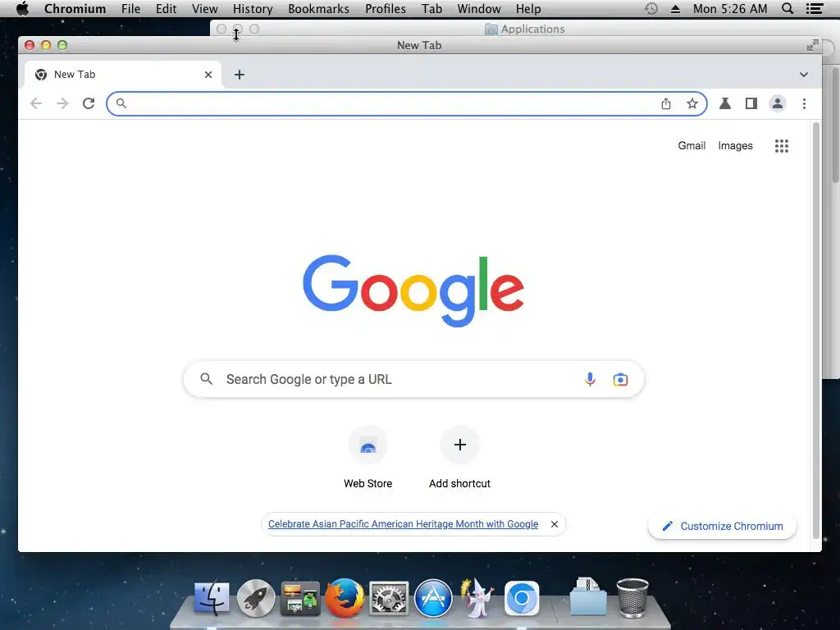This screenshot has height=630, width=840.
Task: Open System Preferences from the Dock
Action: pos(389,598)
